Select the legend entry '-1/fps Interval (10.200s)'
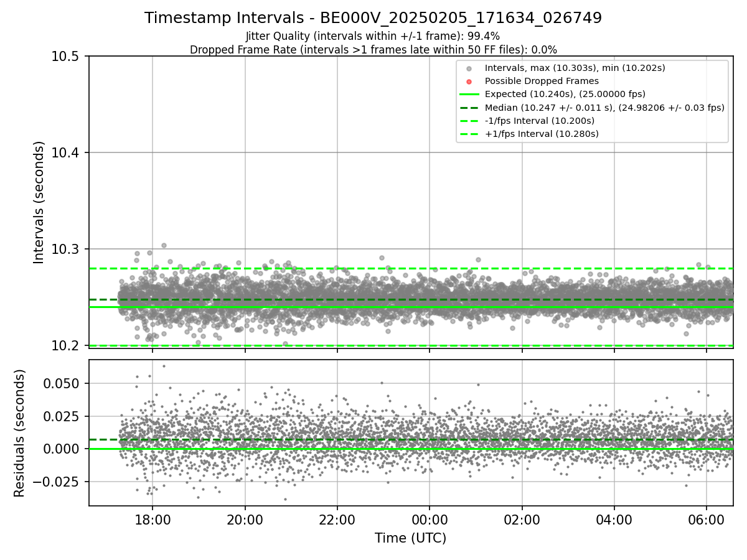747x560 pixels. pyautogui.click(x=540, y=121)
